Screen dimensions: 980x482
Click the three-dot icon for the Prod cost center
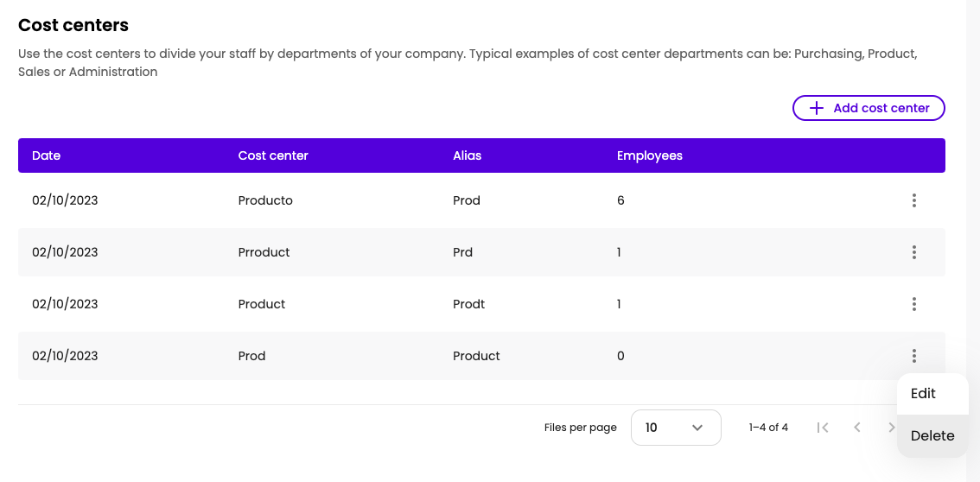click(913, 356)
